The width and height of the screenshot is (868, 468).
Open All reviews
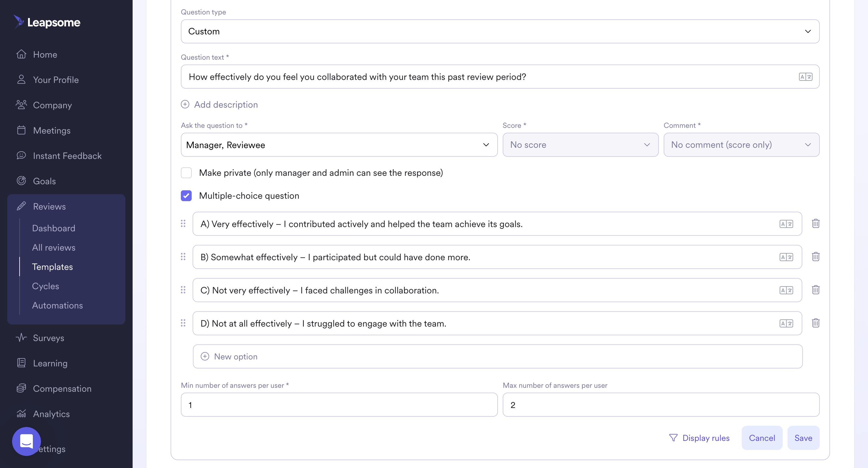tap(54, 247)
